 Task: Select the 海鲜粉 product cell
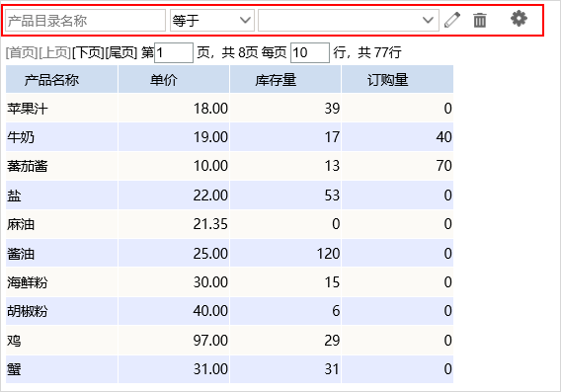(x=61, y=282)
